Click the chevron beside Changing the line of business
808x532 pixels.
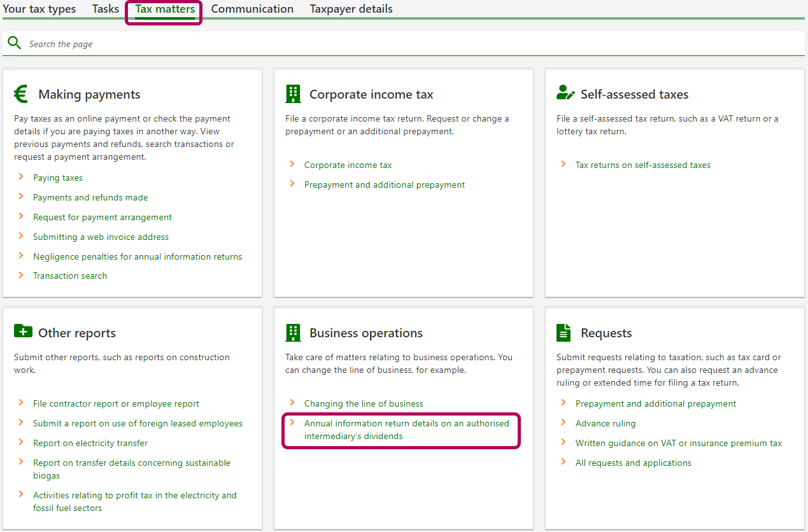(292, 403)
